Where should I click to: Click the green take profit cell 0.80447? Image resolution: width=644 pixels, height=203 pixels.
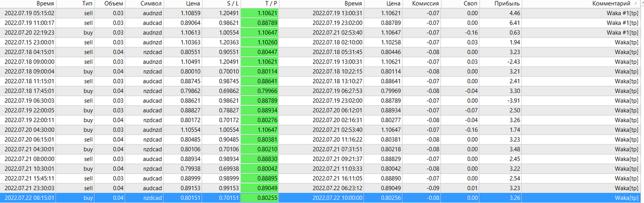tap(260, 52)
